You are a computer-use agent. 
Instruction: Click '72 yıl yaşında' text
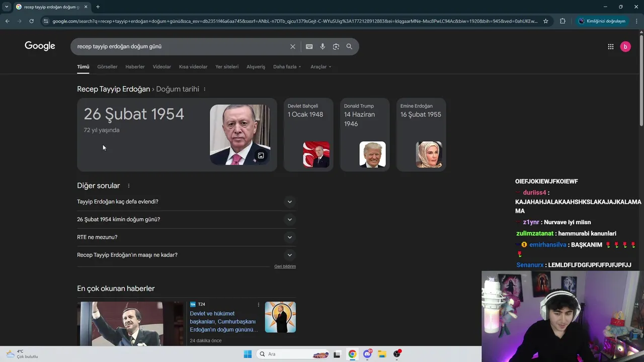pyautogui.click(x=102, y=130)
